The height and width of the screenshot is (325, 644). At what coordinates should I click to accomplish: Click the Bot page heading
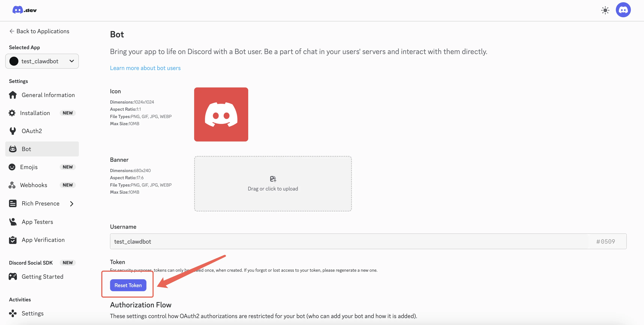coord(117,34)
